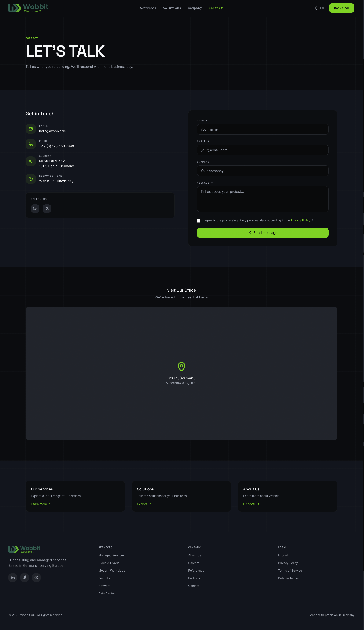This screenshot has width=364, height=630.
Task: Select Company in the navigation bar
Action: point(195,8)
